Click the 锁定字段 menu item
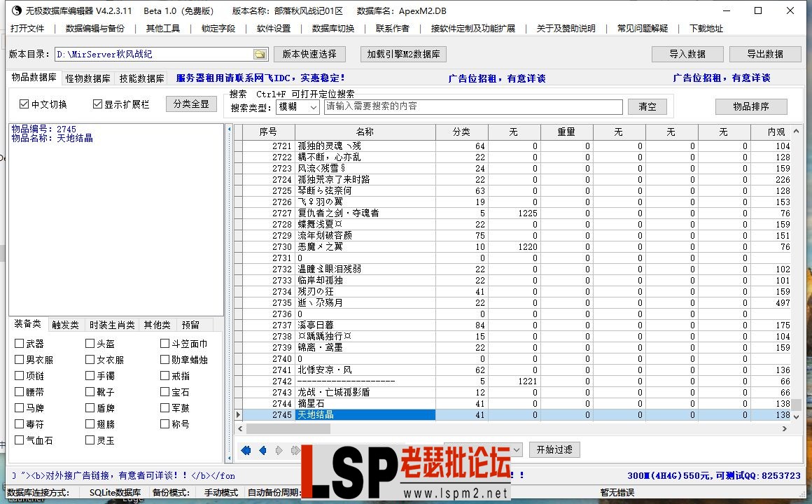Screen dimensions: 812x504 coord(218,29)
